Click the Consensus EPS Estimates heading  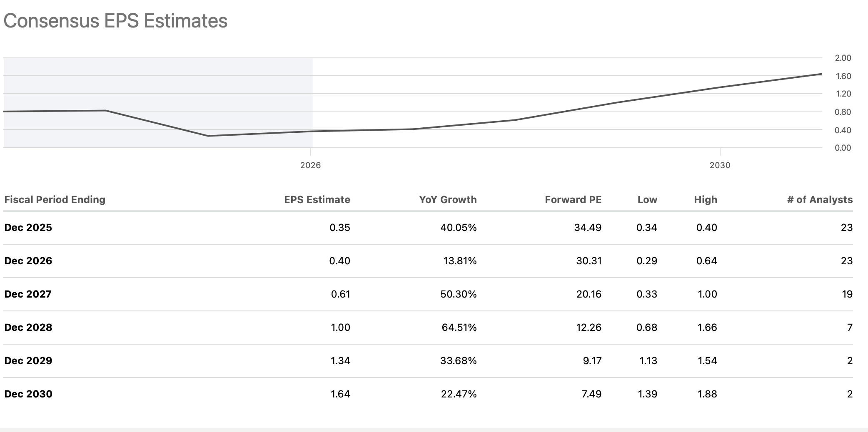click(115, 21)
